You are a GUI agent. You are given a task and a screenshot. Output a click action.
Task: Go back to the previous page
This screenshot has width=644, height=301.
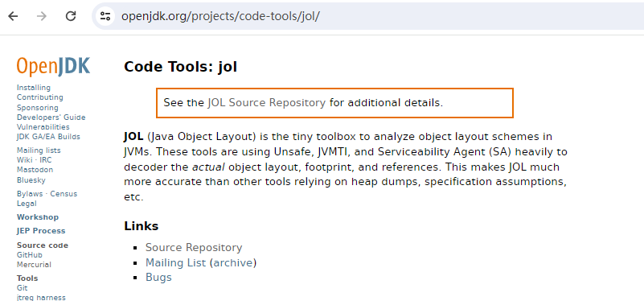tap(13, 16)
